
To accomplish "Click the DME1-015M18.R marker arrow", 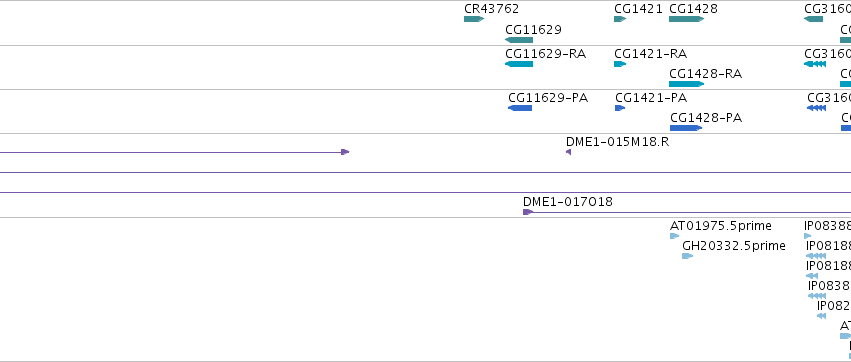I will (x=568, y=152).
